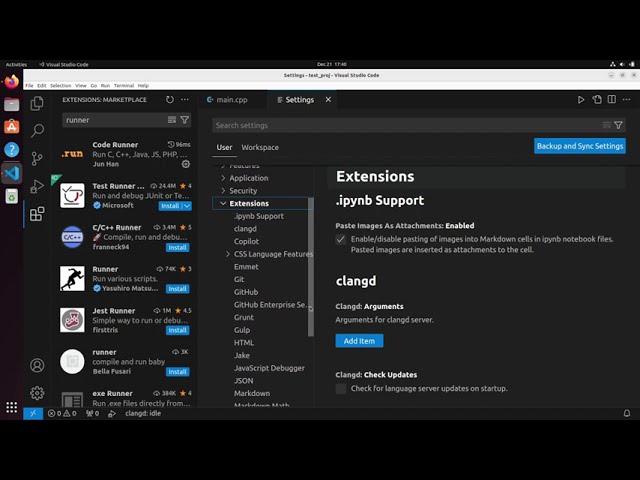Open the Source Control view
The height and width of the screenshot is (480, 640).
(37, 158)
